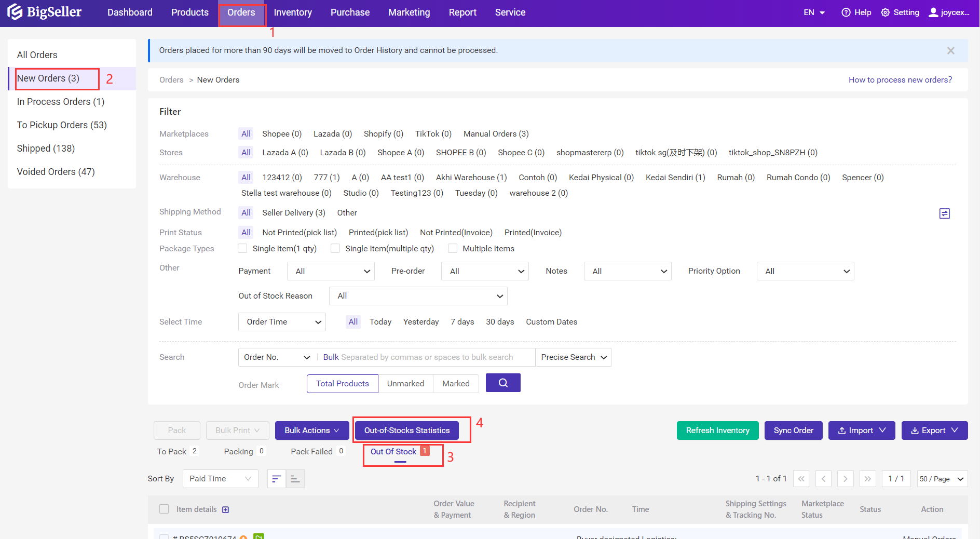Click the magnifier search button
The image size is (980, 539).
click(503, 383)
